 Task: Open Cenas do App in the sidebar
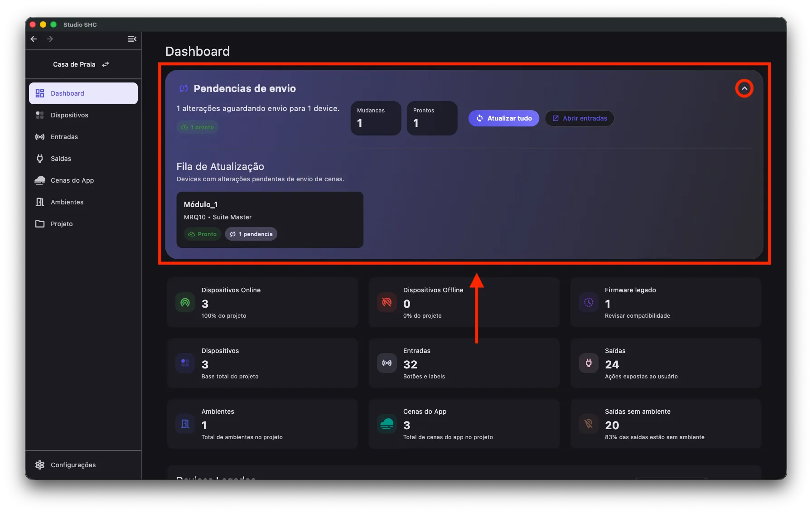click(x=83, y=180)
